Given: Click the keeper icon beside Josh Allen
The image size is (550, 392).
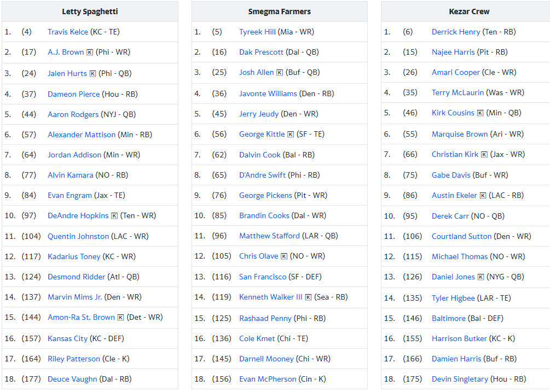Looking at the screenshot, I should [x=280, y=73].
